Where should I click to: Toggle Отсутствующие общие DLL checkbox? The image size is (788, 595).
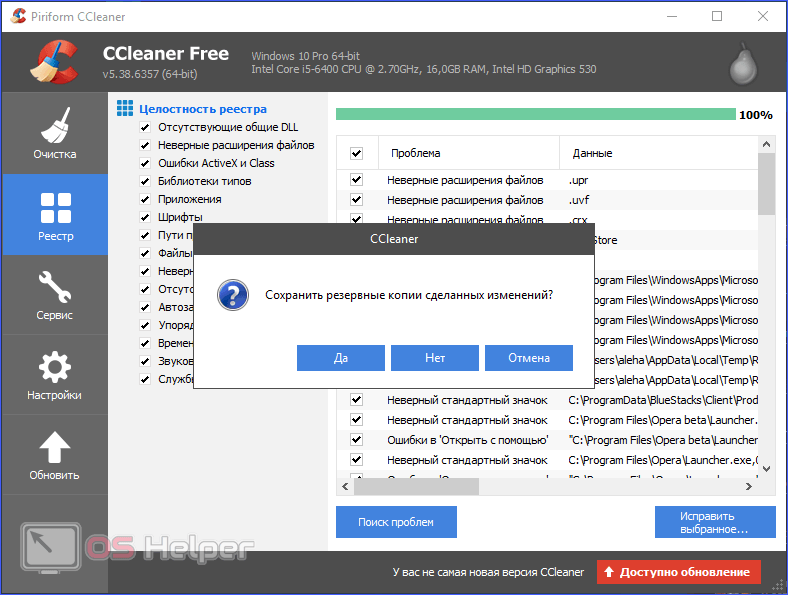(145, 127)
